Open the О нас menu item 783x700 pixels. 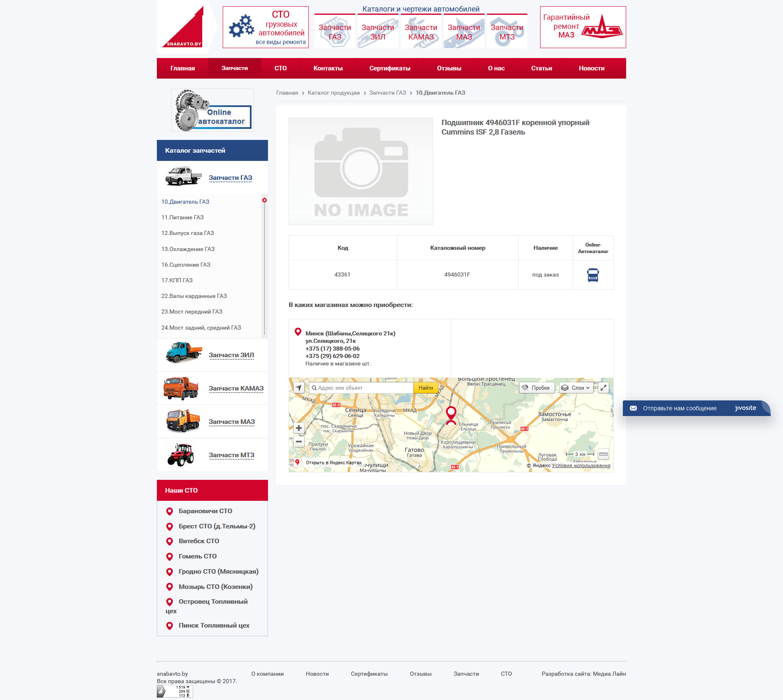coord(496,68)
